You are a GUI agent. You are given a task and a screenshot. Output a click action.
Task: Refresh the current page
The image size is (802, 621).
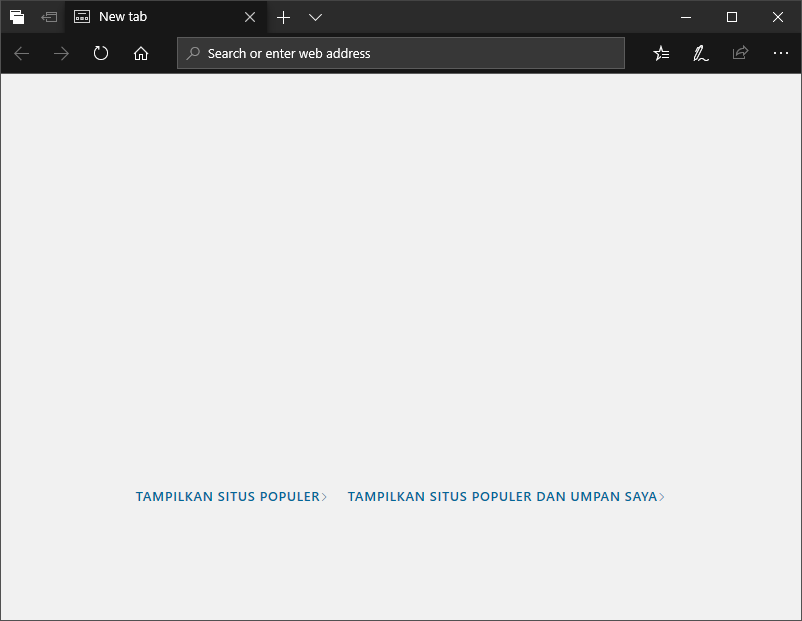coord(101,53)
